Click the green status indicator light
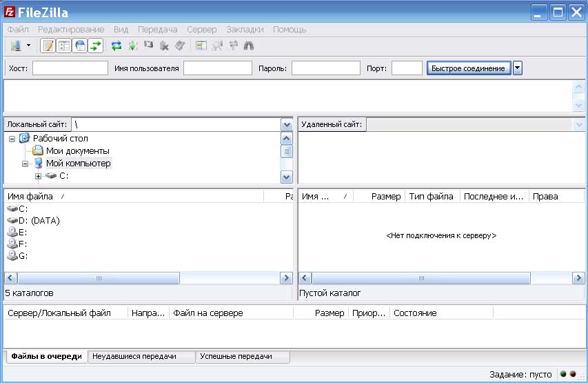Image resolution: width=588 pixels, height=383 pixels. click(563, 374)
